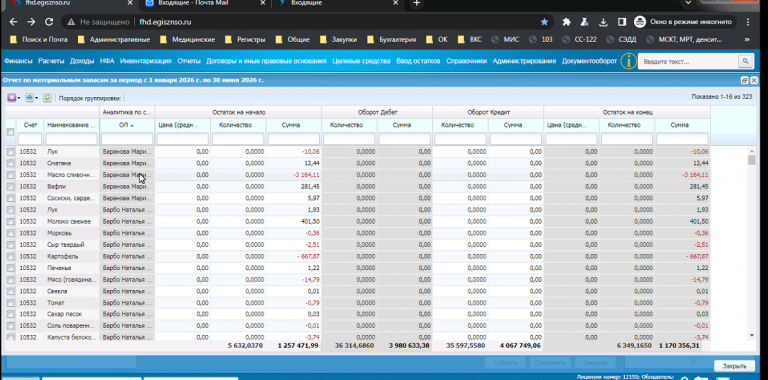The width and height of the screenshot is (768, 380).
Task: Click the bookmark star in the address bar
Action: [x=544, y=22]
